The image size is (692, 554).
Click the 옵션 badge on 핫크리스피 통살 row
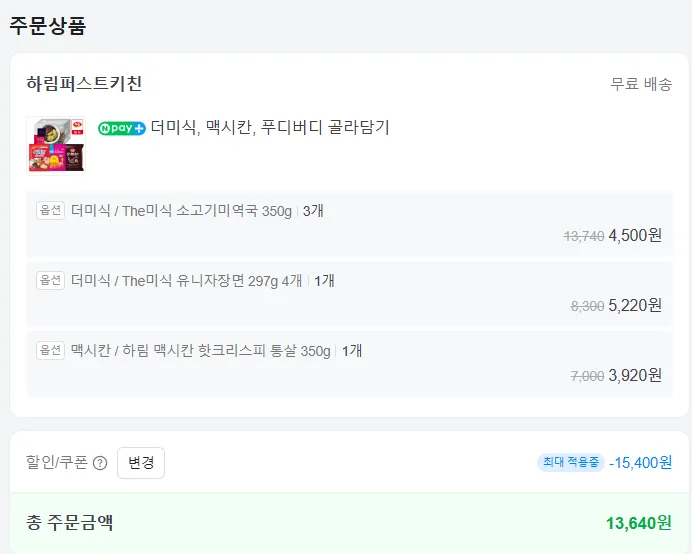50,351
